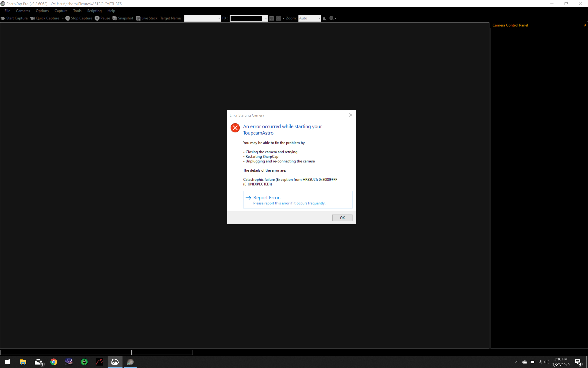The height and width of the screenshot is (368, 588).
Task: Click the battery power tray icon
Action: (532, 362)
